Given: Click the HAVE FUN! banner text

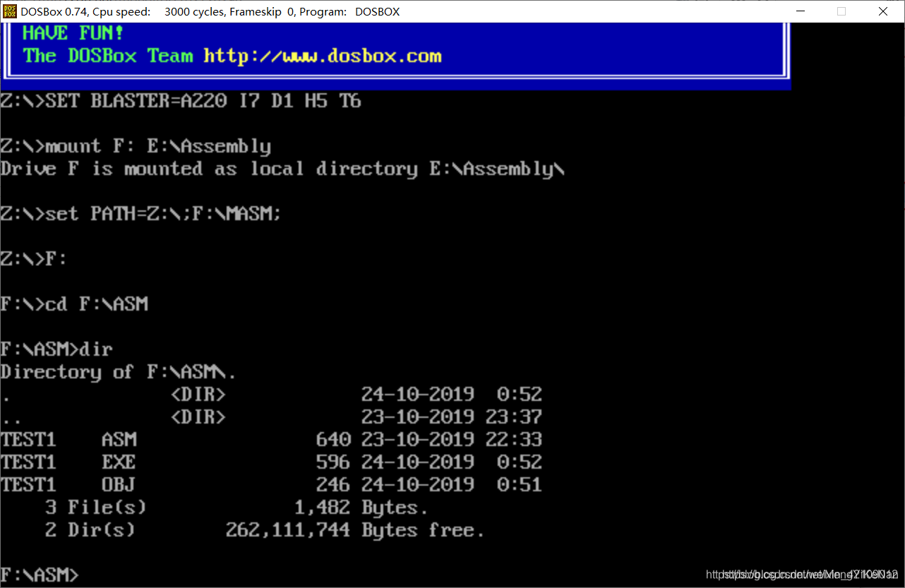Looking at the screenshot, I should click(x=73, y=33).
